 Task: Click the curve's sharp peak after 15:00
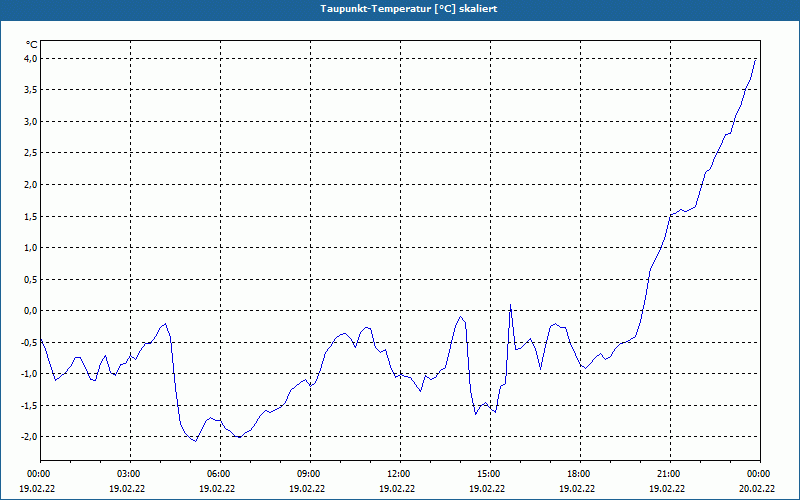tap(510, 305)
